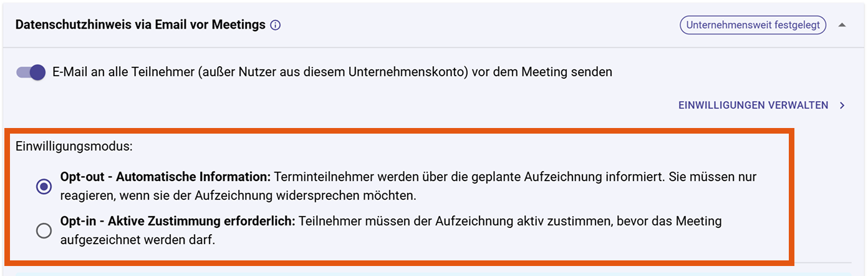Viewport: 868px width, 276px height.
Task: Open the EINWILLIGUNGEN VERWALTEN link
Action: click(753, 106)
